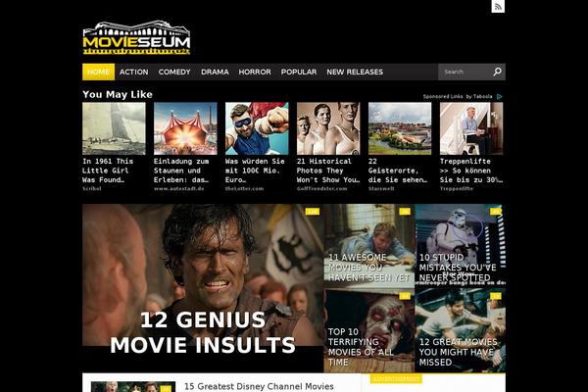588x392 pixels.
Task: Click the search magnifier icon
Action: [x=497, y=72]
